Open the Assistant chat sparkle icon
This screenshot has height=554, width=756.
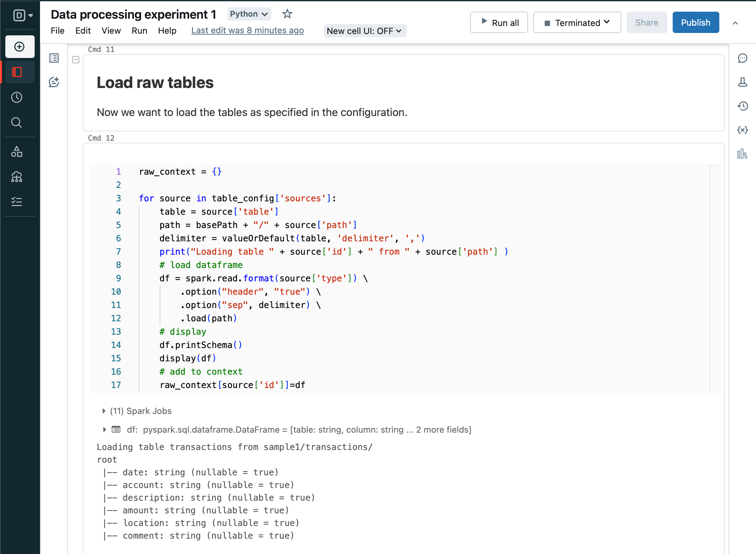pyautogui.click(x=54, y=82)
